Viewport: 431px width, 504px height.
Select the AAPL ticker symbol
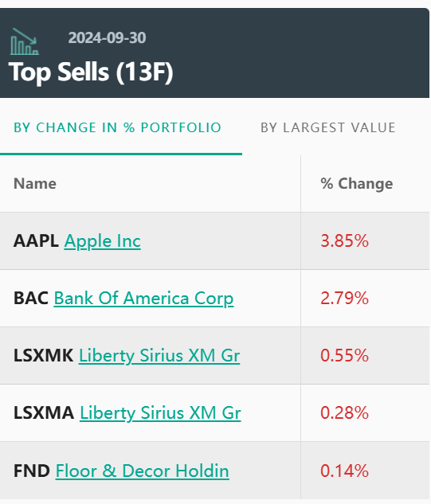click(x=36, y=241)
